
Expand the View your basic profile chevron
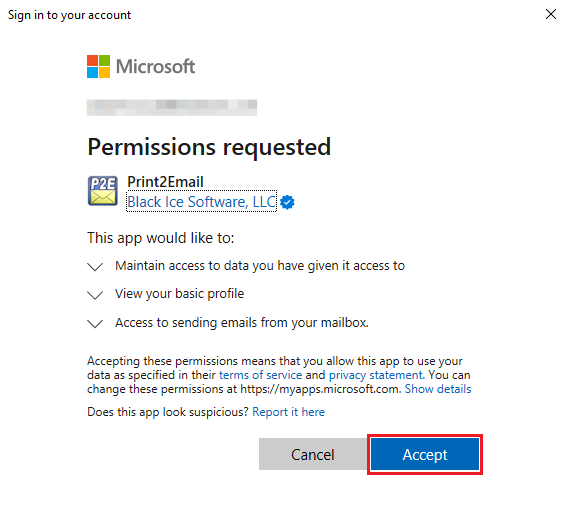95,295
